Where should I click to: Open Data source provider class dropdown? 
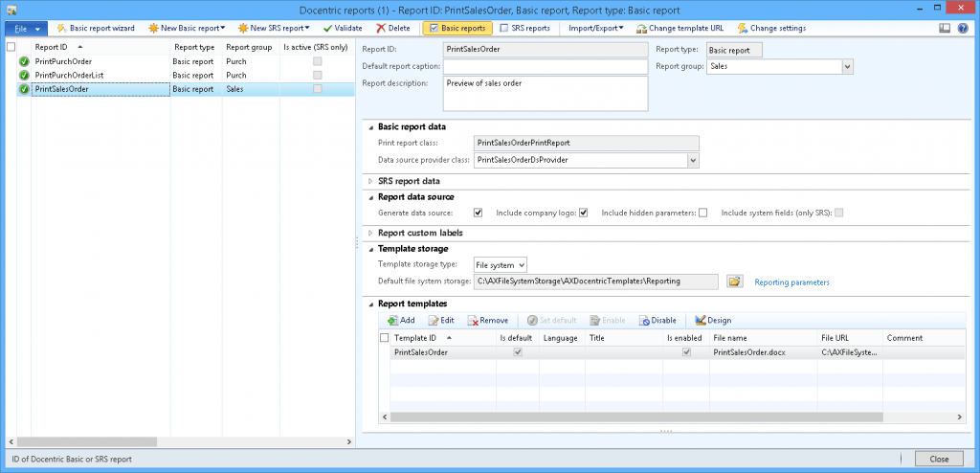point(693,161)
